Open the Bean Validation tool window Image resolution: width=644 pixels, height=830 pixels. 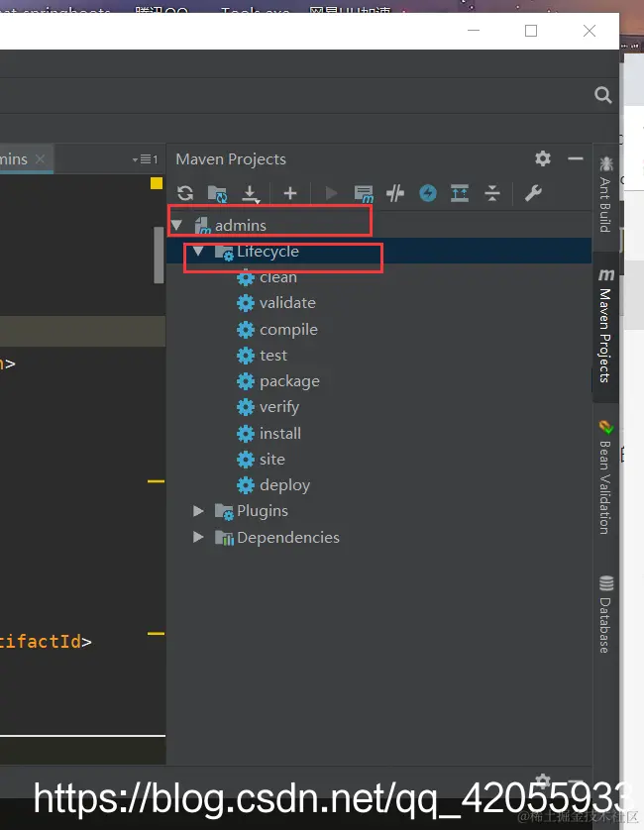tap(605, 477)
